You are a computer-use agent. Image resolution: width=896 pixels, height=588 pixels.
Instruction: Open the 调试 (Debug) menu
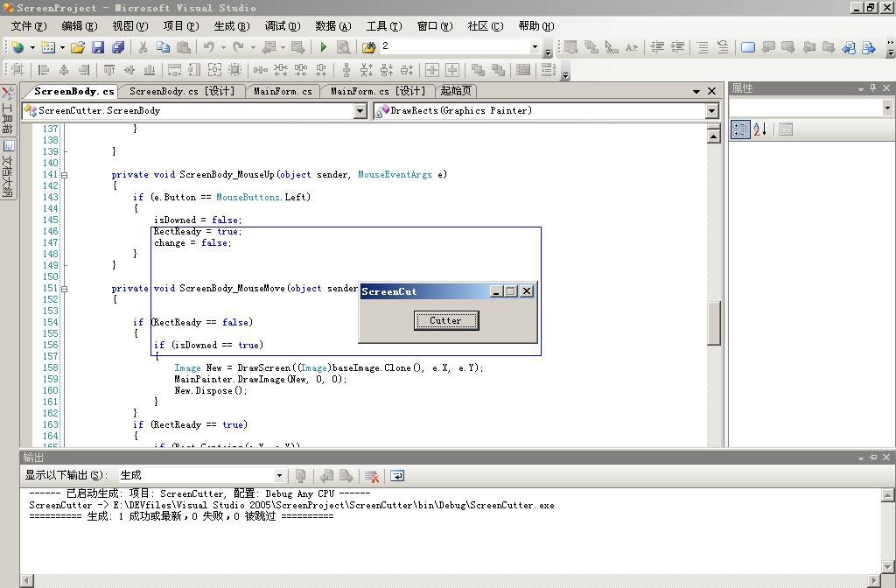(x=282, y=26)
